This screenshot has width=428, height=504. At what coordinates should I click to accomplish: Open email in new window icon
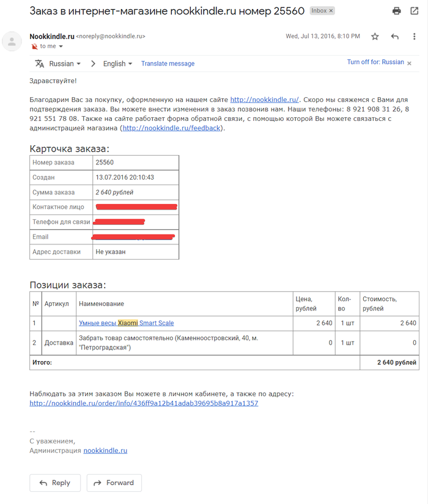pos(414,11)
